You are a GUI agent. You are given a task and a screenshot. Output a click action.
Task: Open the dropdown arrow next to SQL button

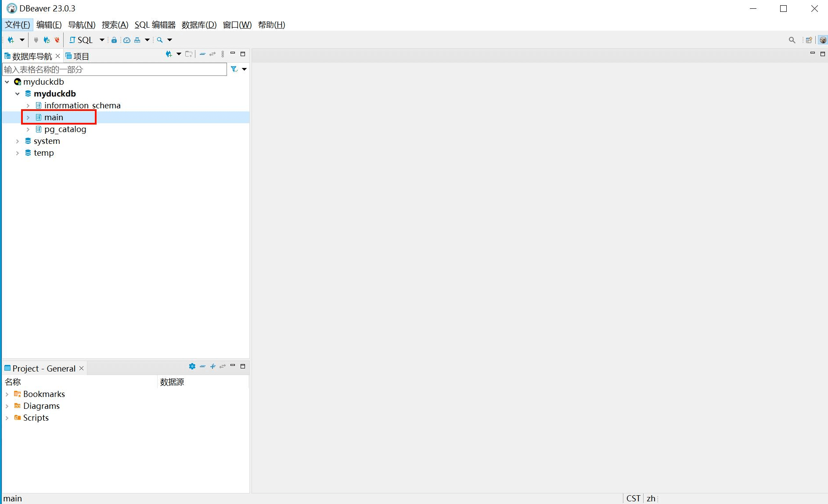(x=102, y=40)
